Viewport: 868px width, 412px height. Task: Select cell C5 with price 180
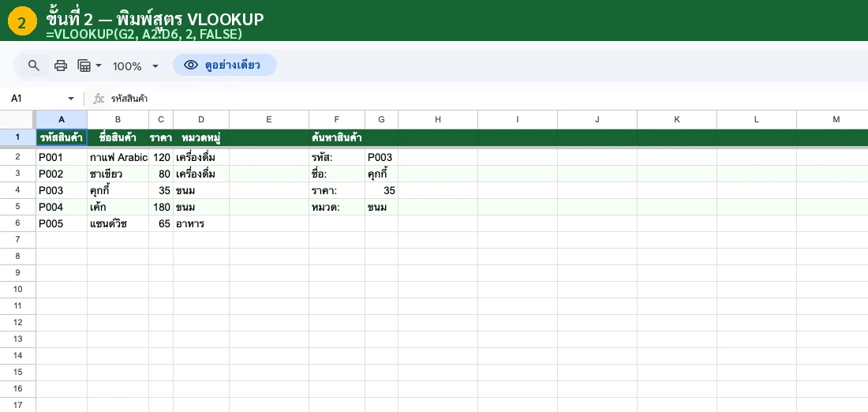(161, 207)
